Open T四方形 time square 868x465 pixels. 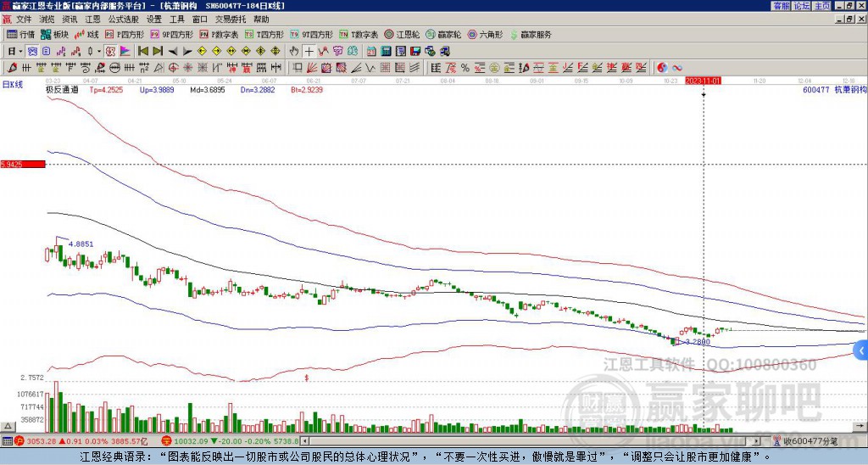264,34
